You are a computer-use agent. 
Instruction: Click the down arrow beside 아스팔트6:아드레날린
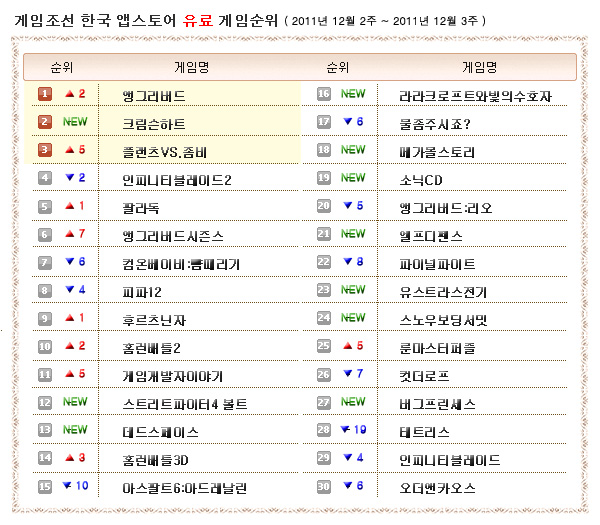click(67, 485)
